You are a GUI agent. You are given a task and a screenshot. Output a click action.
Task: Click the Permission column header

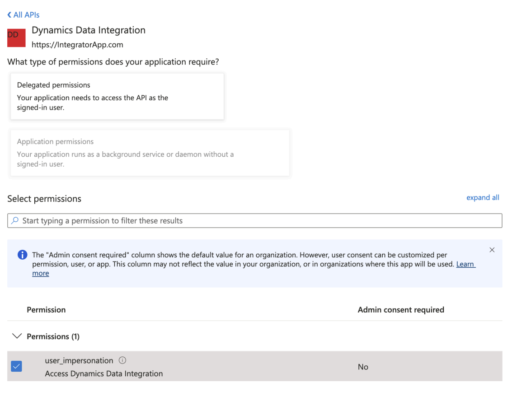pos(46,310)
